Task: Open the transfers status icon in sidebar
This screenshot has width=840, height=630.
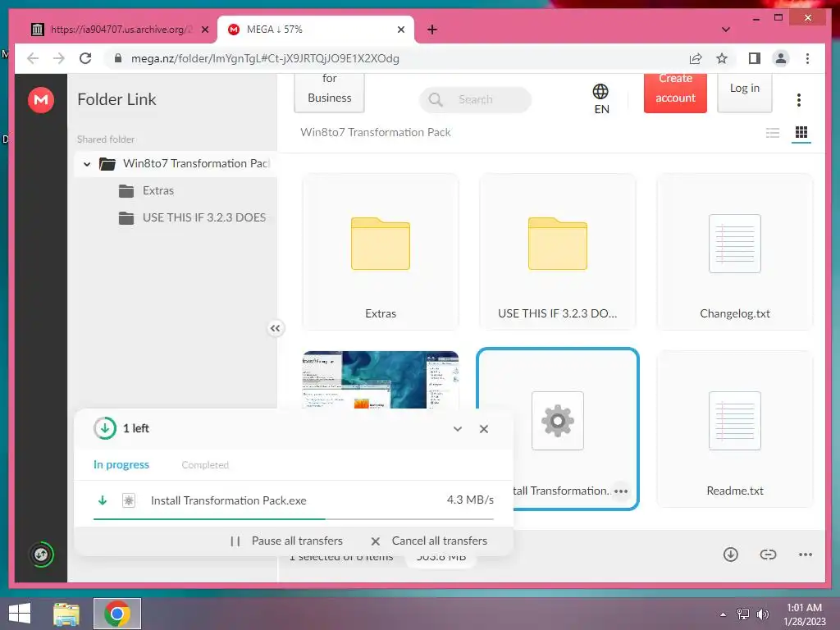Action: (x=41, y=555)
